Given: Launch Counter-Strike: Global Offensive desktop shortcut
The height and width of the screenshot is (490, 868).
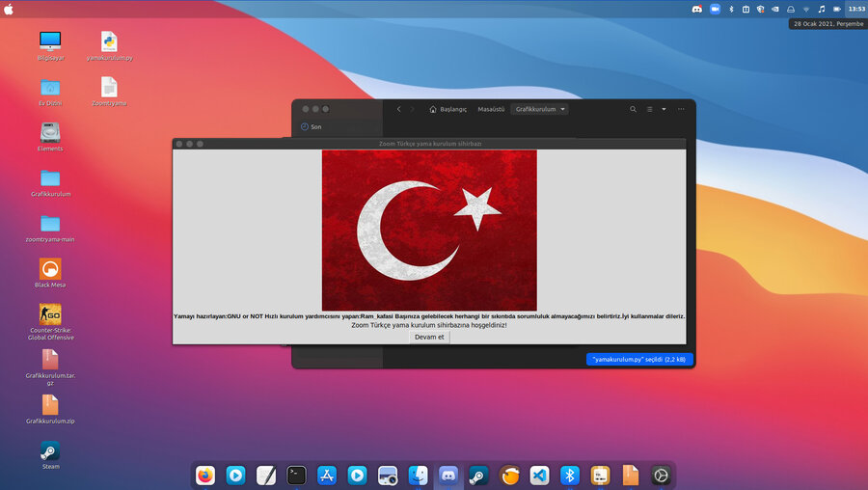Looking at the screenshot, I should coord(50,322).
